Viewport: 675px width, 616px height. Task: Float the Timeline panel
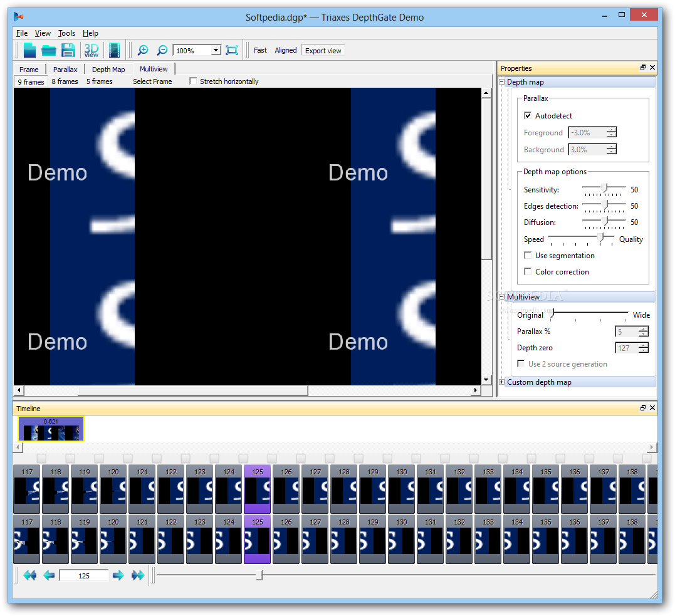(x=642, y=408)
